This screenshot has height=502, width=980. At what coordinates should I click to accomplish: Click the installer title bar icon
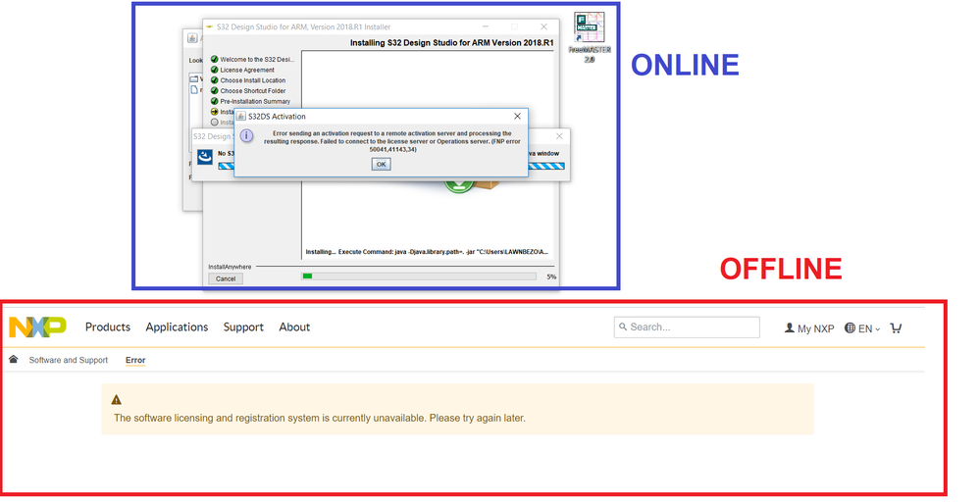point(209,26)
